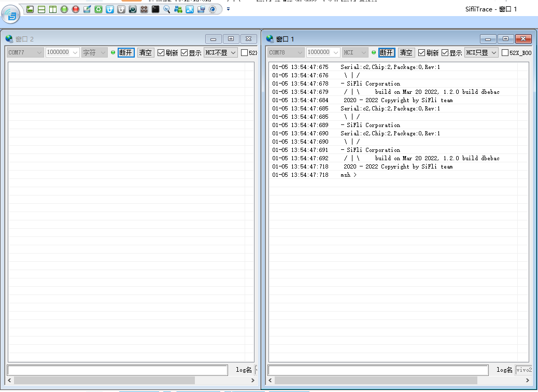Click 断开 button in 窗口 1
Image resolution: width=538 pixels, height=392 pixels.
click(x=386, y=52)
